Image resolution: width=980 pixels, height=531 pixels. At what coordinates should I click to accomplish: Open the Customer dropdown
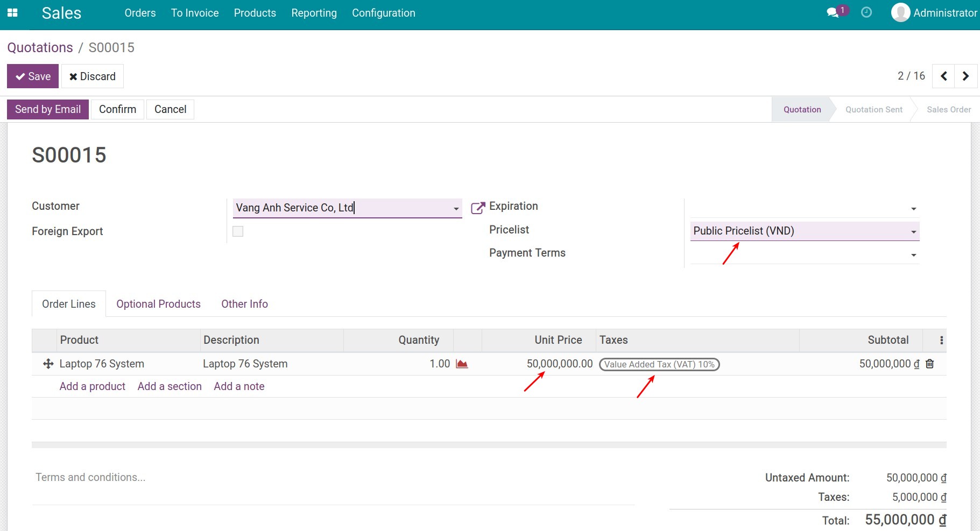455,208
